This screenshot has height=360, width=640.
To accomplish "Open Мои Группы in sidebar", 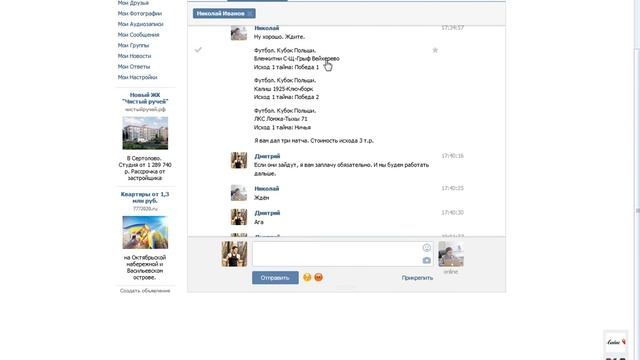I will click(x=133, y=45).
